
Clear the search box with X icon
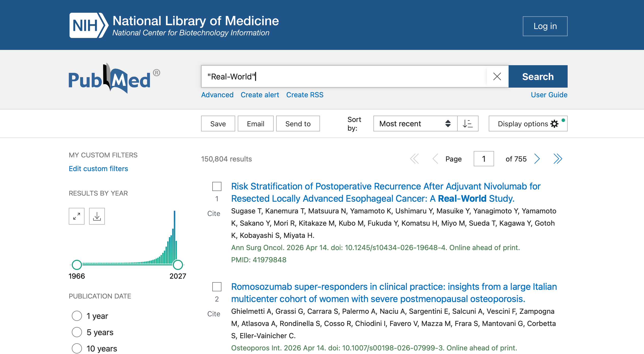pyautogui.click(x=497, y=76)
